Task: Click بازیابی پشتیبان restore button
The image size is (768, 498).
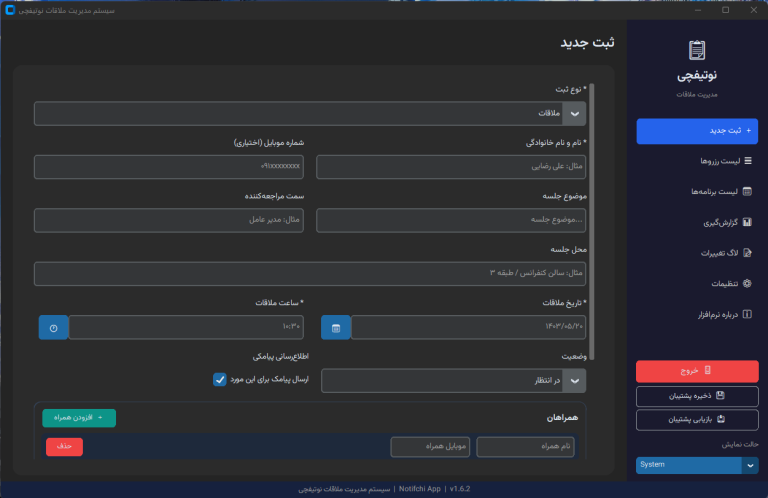Action: [x=697, y=420]
